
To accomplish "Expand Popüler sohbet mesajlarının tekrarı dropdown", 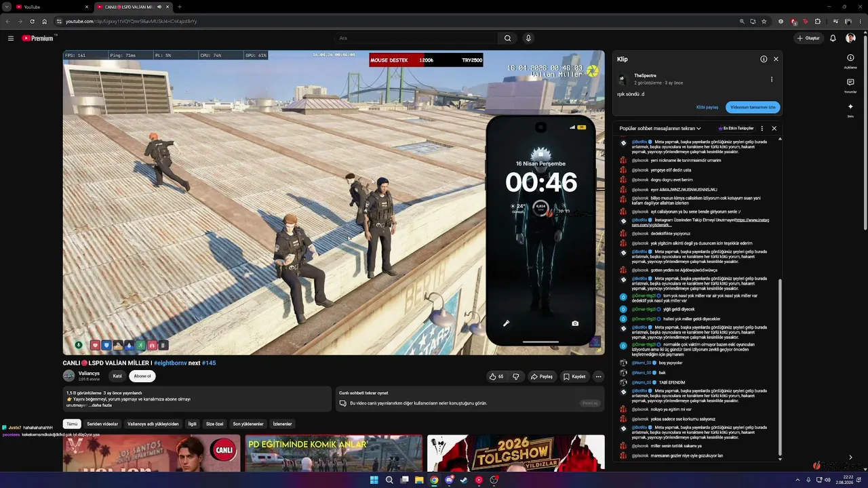I will tap(660, 128).
